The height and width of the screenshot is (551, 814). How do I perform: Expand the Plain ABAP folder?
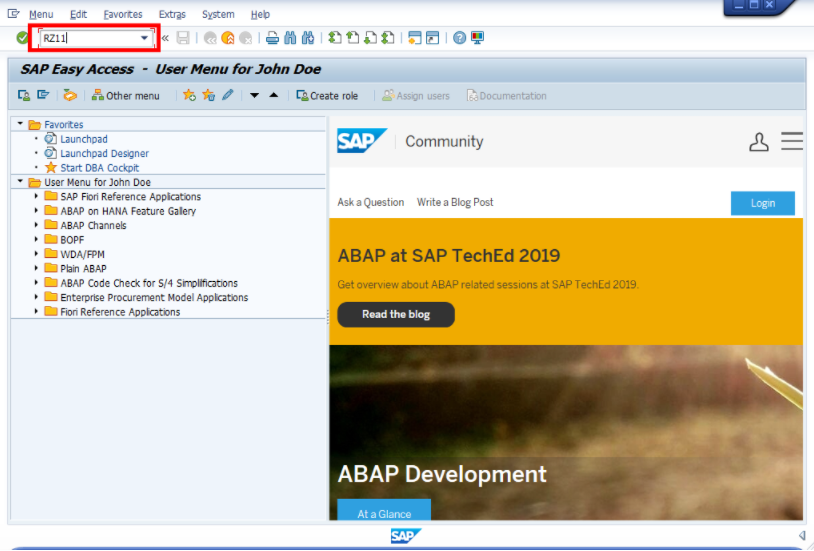(36, 268)
